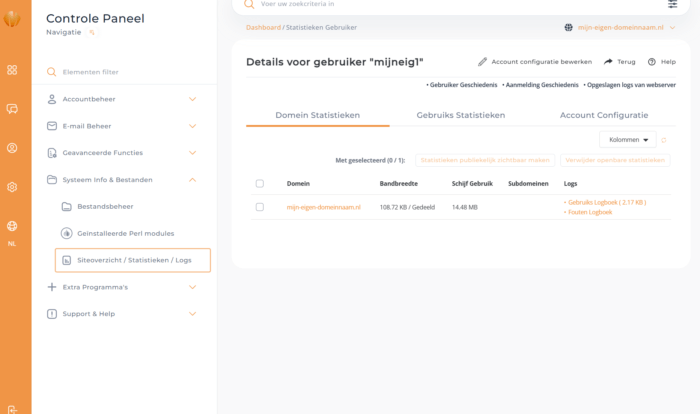Open the four-circles apps icon in sidebar
Image resolution: width=700 pixels, height=414 pixels.
coord(12,70)
